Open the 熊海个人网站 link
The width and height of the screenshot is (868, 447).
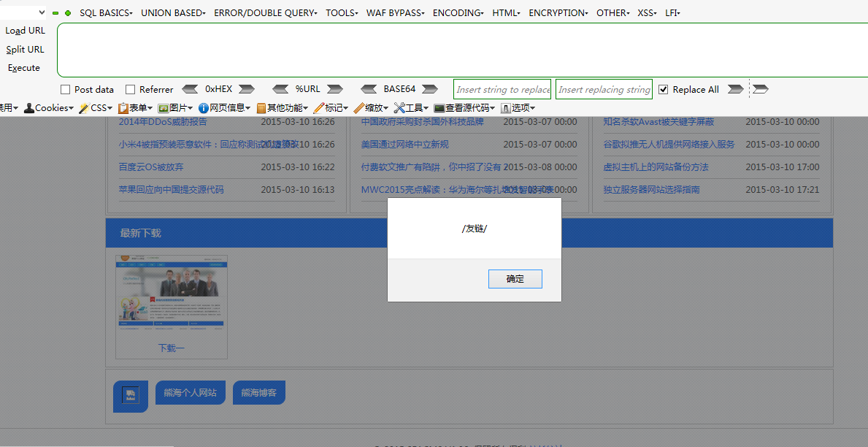(191, 393)
